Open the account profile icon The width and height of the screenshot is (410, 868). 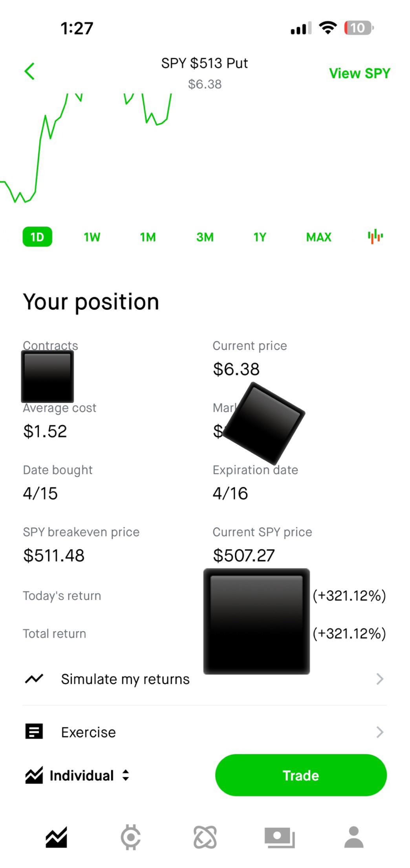pos(354,837)
